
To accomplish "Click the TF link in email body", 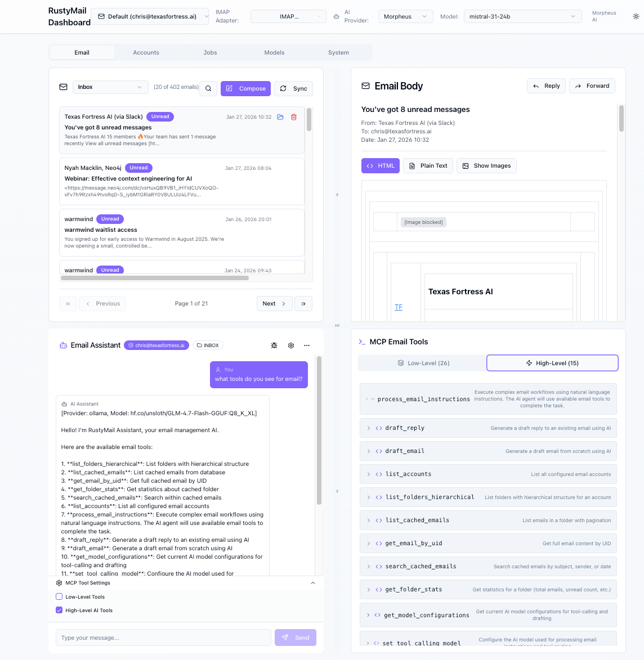I will click(399, 307).
